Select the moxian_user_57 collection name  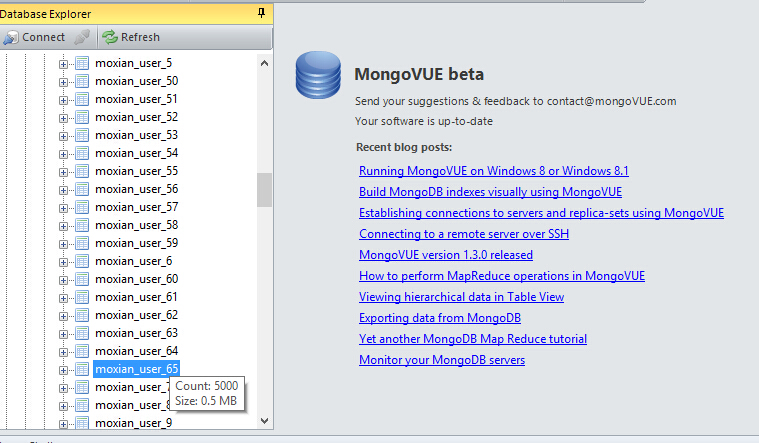137,207
